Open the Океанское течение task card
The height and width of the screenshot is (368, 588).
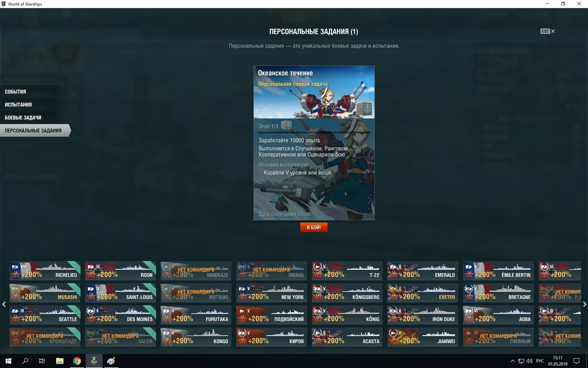[x=314, y=143]
